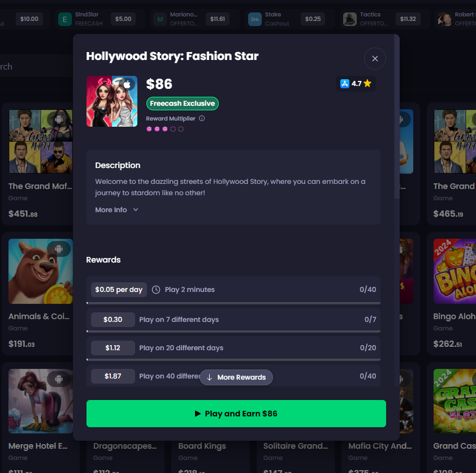Click the Stake avatar in the ticker

click(255, 19)
